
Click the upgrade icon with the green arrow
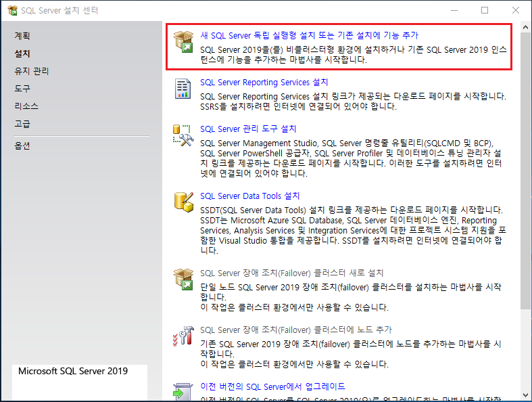pyautogui.click(x=183, y=392)
